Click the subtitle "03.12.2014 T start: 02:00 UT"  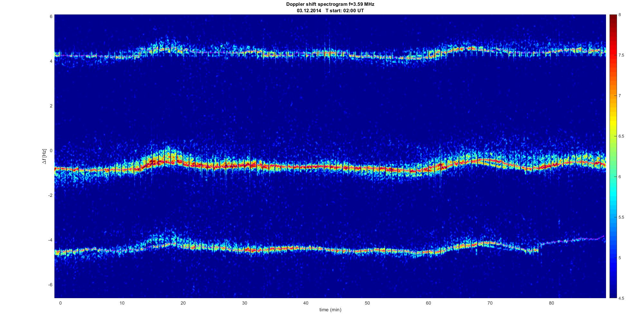tap(330, 11)
